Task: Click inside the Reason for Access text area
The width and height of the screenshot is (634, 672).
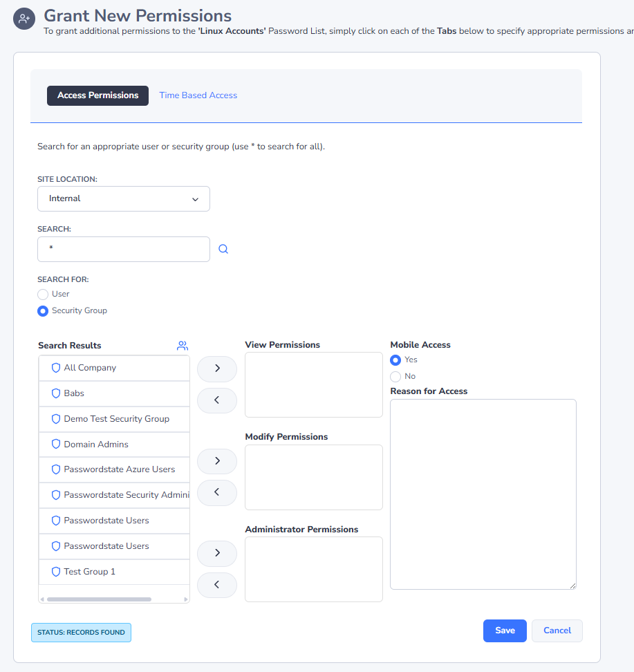Action: [483, 493]
